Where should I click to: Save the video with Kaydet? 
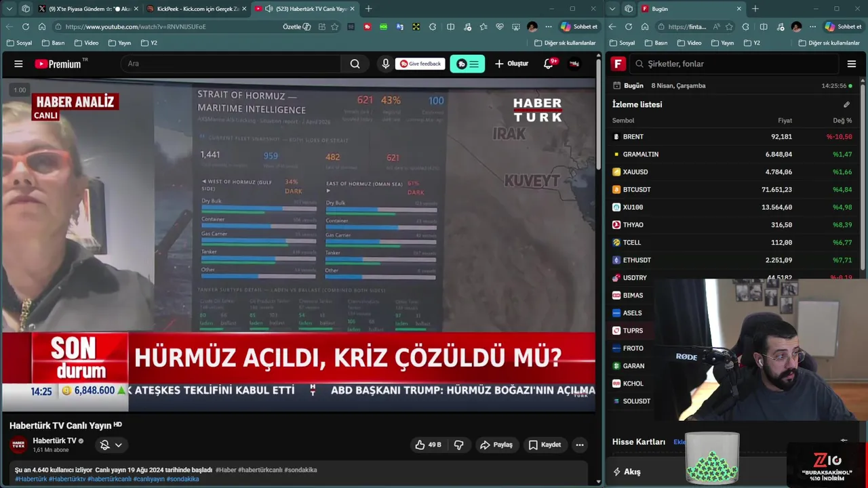(x=545, y=445)
